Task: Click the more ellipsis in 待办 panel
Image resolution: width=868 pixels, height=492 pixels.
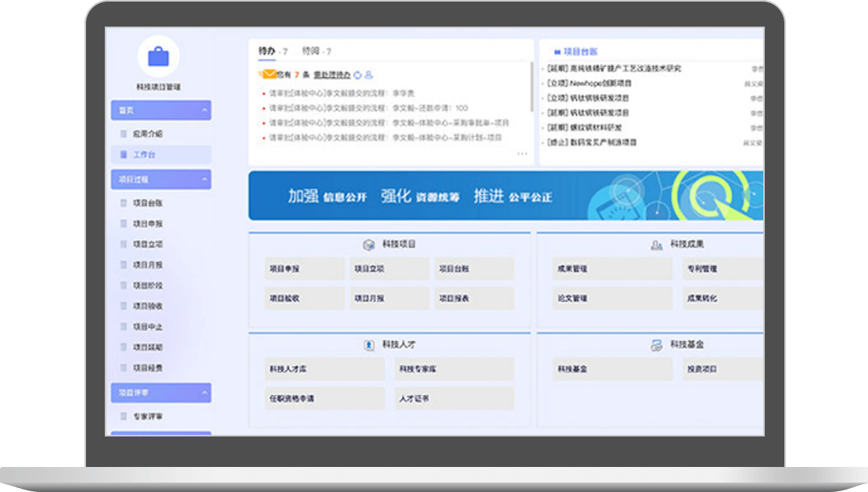Action: point(522,154)
